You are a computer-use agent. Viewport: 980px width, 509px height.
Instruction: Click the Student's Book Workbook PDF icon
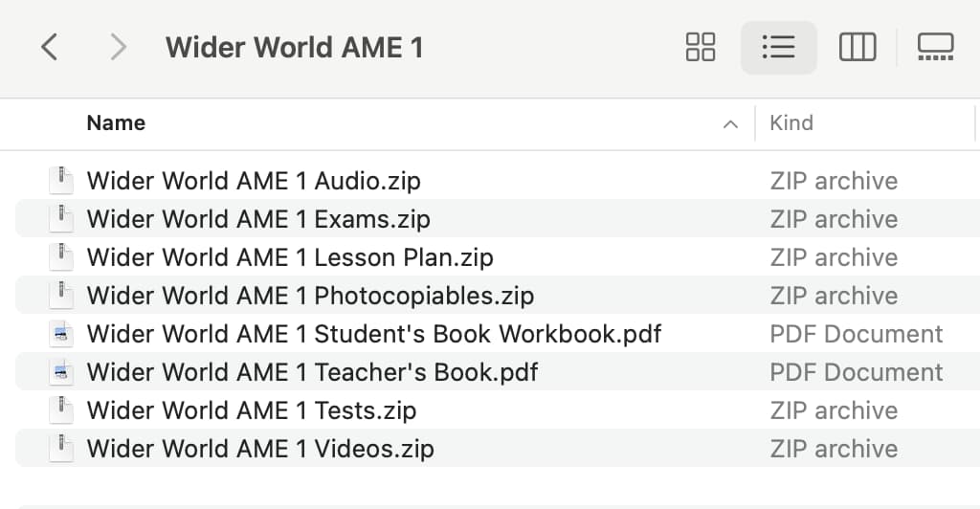61,334
